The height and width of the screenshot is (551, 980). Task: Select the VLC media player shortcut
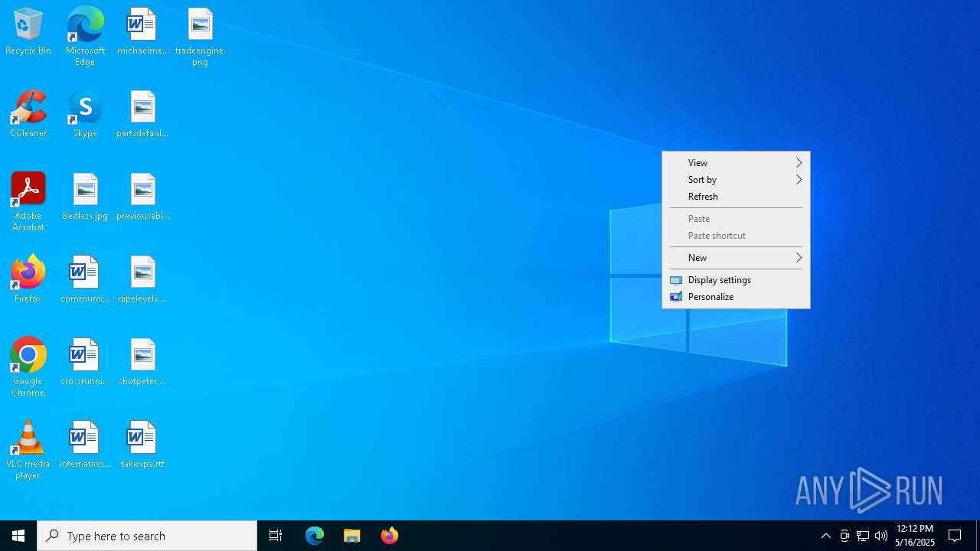[28, 450]
